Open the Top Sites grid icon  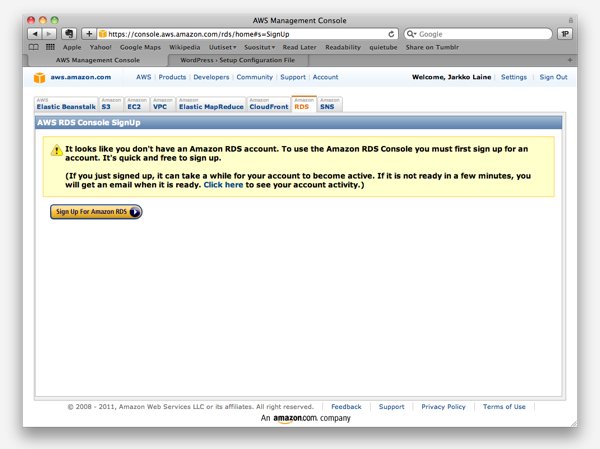click(50, 47)
